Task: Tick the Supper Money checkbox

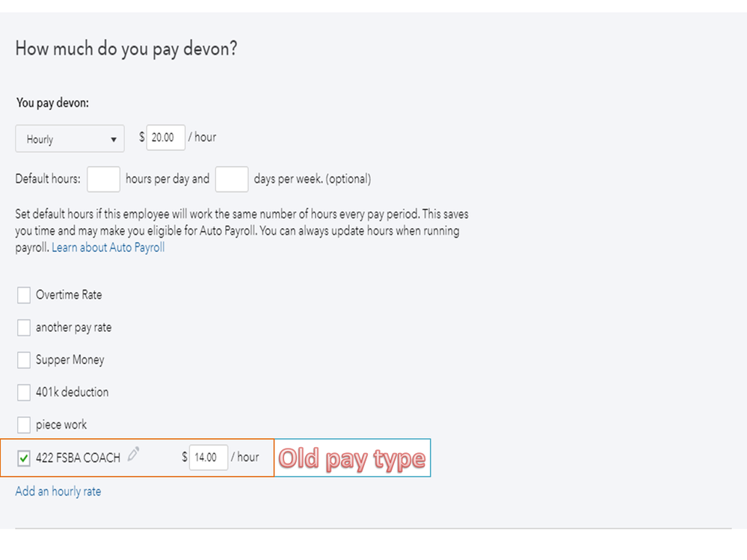Action: tap(24, 360)
